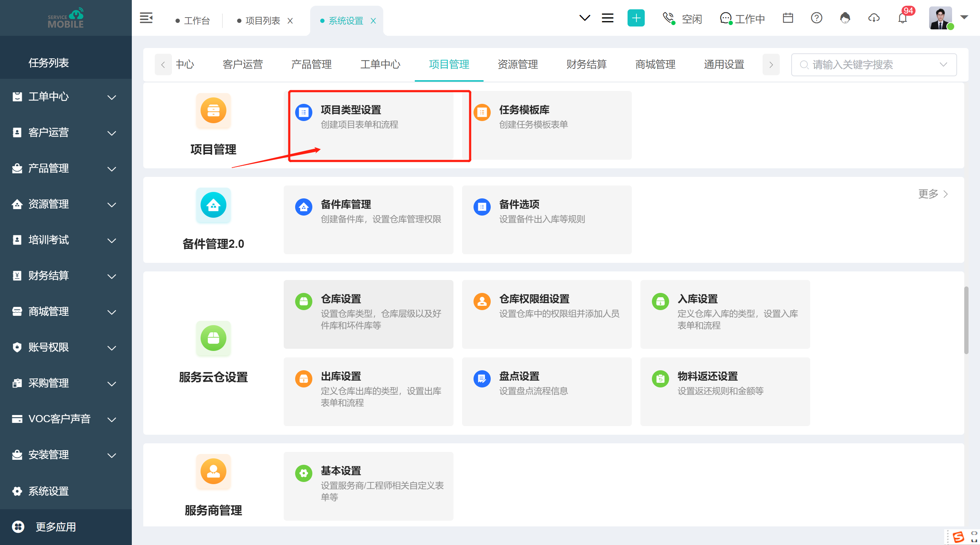The height and width of the screenshot is (545, 980).
Task: Click the cloud download icon
Action: pos(874,18)
